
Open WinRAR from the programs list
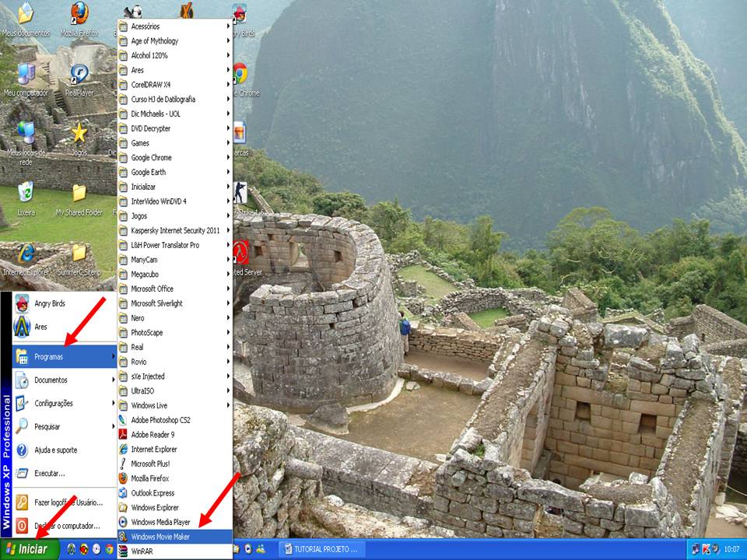[175, 551]
